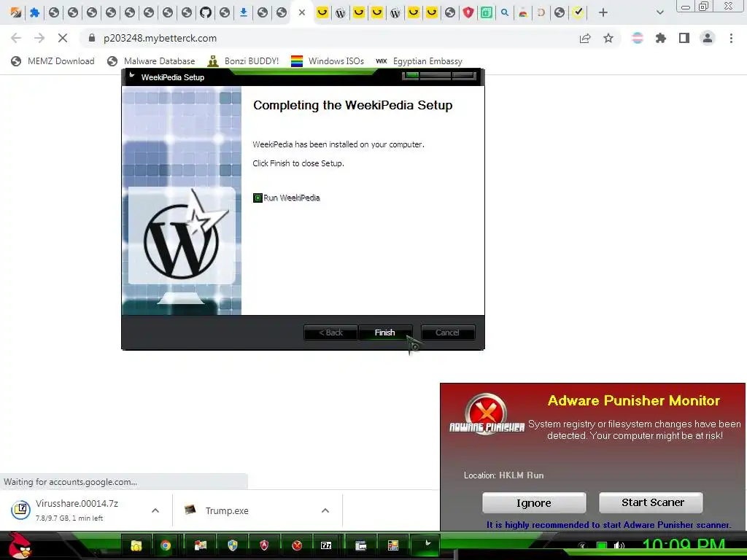This screenshot has width=747, height=560.
Task: Open the blue-yellow shield taskbar icon
Action: (x=233, y=545)
